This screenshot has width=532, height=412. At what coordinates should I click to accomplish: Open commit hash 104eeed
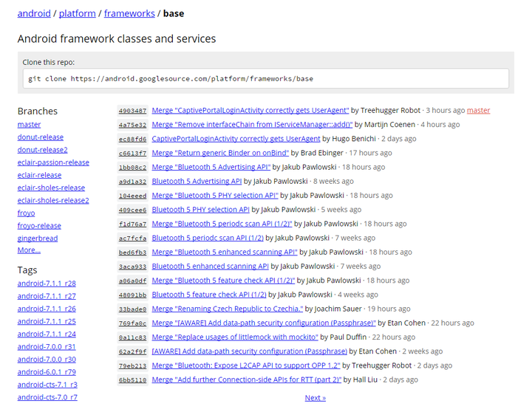pyautogui.click(x=133, y=196)
